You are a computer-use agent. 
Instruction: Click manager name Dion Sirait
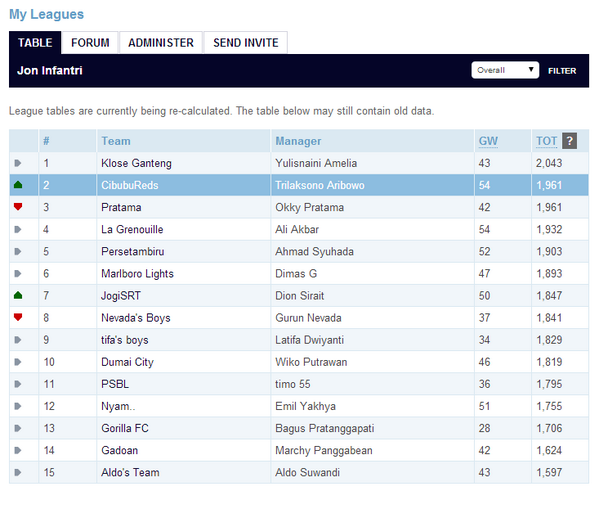pos(300,296)
